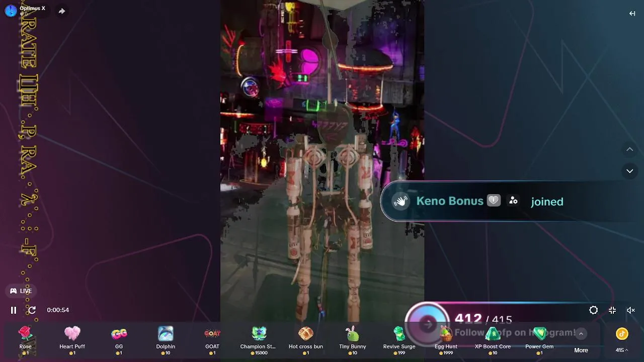Go to next live stream

click(x=629, y=171)
